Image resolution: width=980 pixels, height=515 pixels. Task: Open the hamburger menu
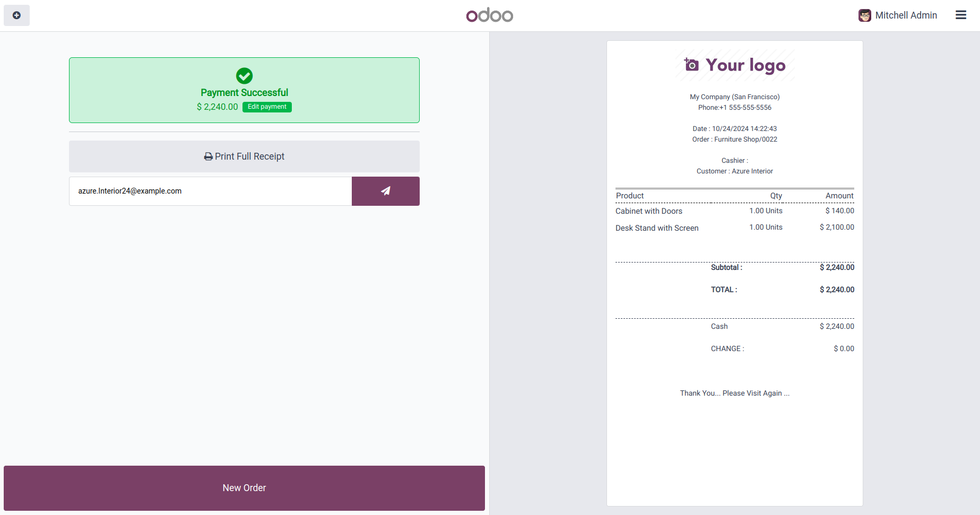pos(961,15)
